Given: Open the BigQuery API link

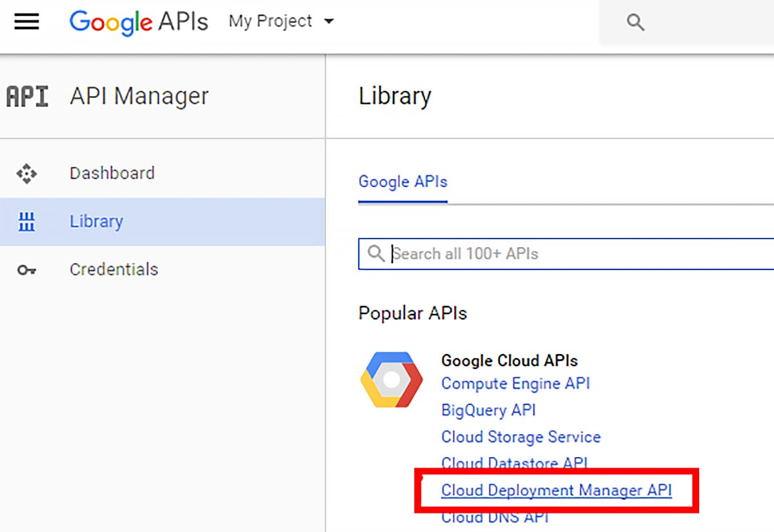Looking at the screenshot, I should click(488, 410).
